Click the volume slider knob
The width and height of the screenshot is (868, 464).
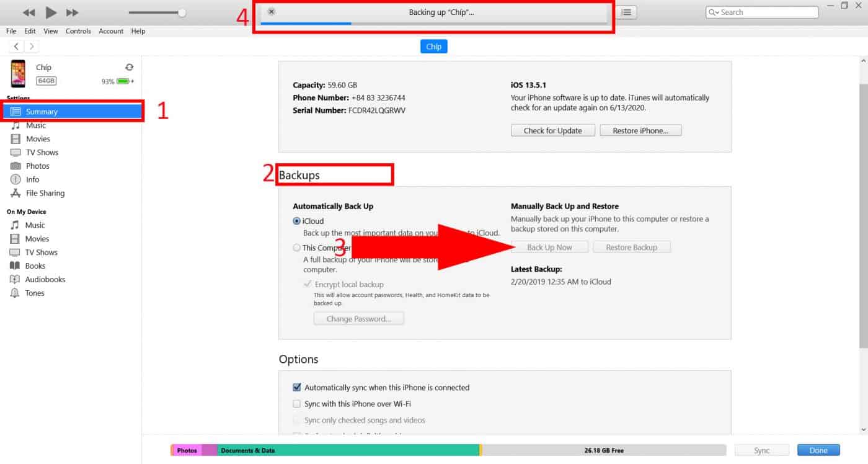coord(182,12)
